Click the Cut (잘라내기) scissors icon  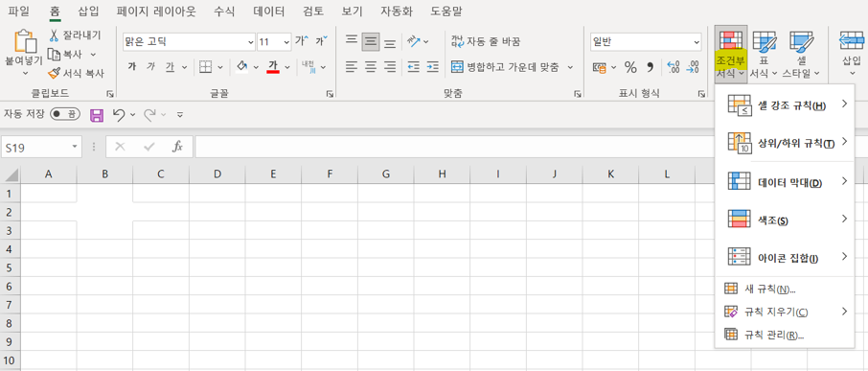pyautogui.click(x=54, y=35)
